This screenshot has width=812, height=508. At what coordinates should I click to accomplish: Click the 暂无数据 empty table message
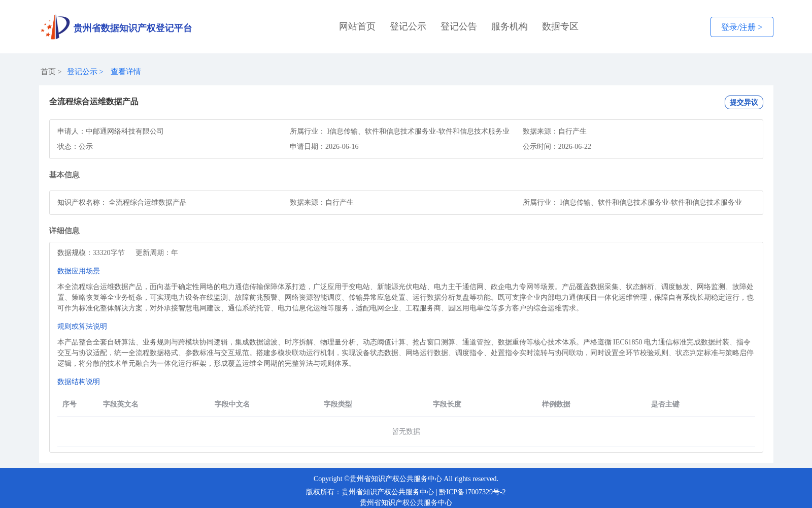[406, 431]
